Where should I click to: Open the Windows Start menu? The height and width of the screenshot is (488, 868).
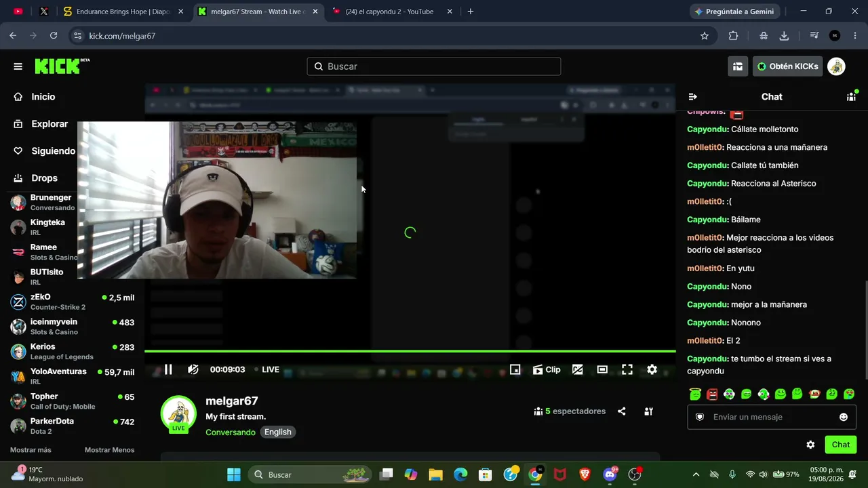234,474
